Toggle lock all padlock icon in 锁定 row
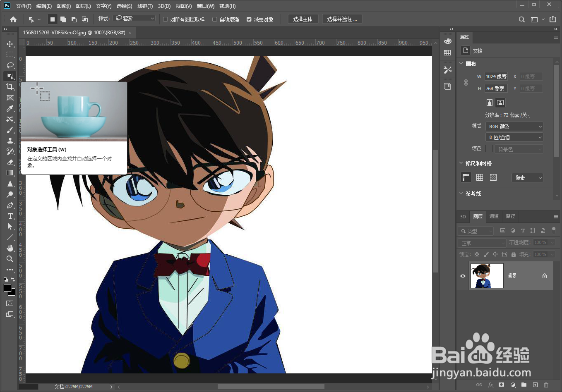Image resolution: width=562 pixels, height=392 pixels. click(514, 254)
